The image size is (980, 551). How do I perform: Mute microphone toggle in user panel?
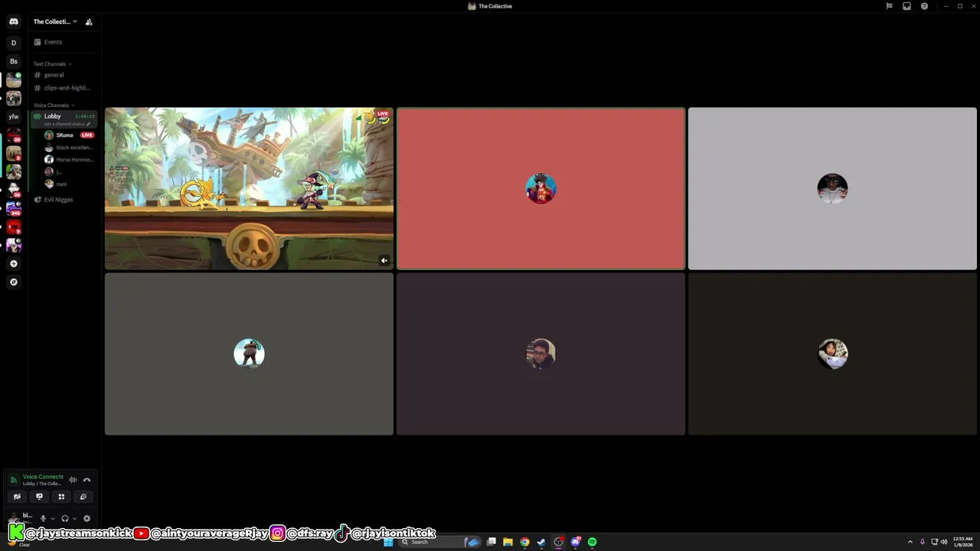[43, 518]
